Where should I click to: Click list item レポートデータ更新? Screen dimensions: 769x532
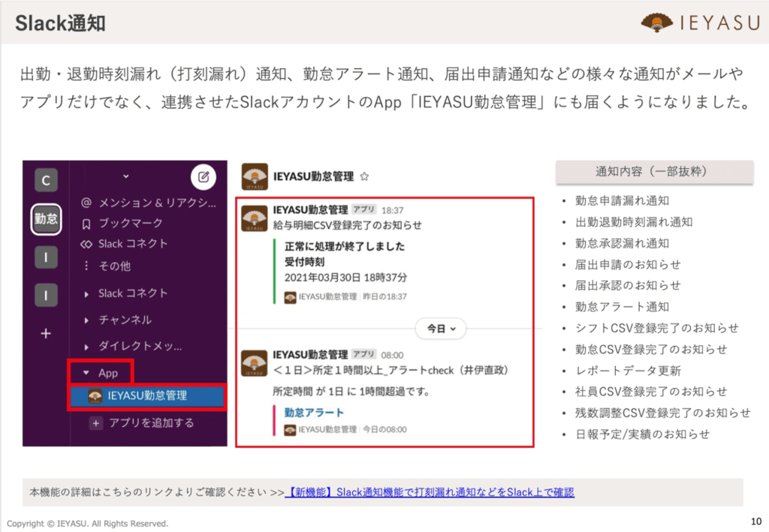coord(628,371)
